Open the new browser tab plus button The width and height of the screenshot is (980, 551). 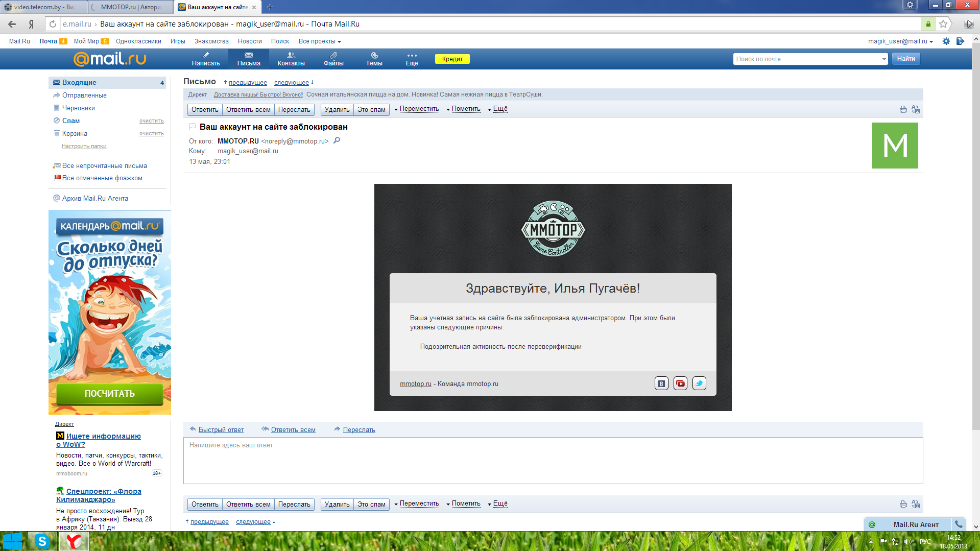pos(270,7)
